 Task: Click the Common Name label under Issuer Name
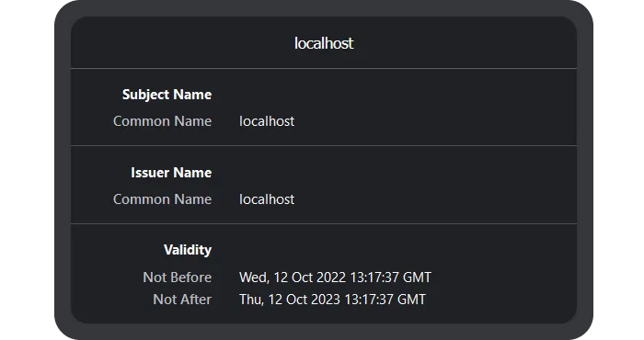pos(162,198)
